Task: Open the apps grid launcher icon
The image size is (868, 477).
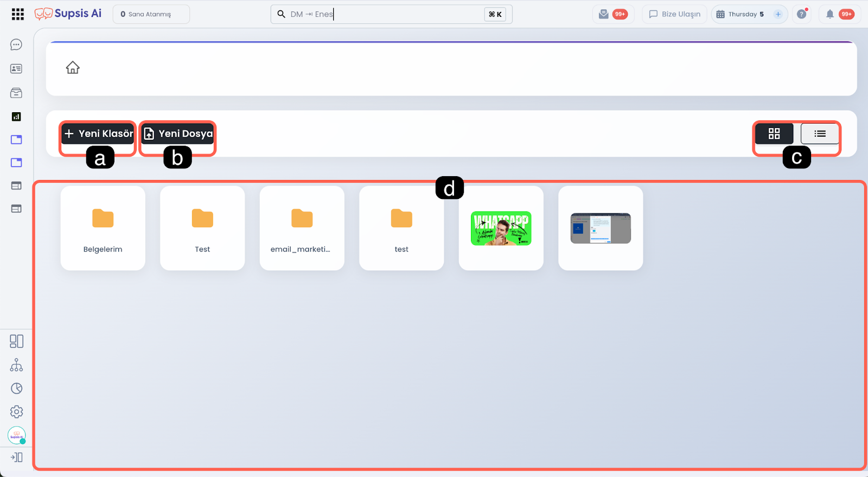Action: (x=18, y=14)
